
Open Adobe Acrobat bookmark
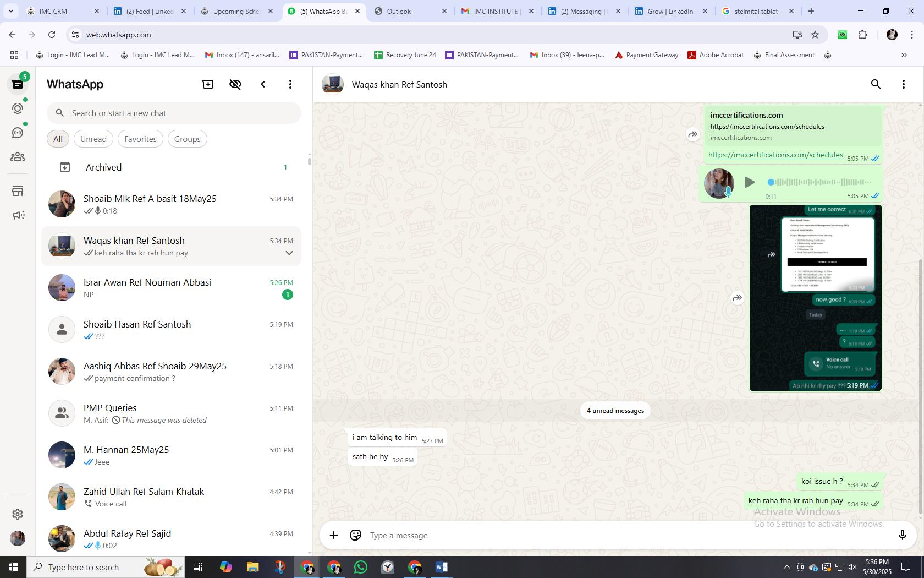click(x=716, y=55)
